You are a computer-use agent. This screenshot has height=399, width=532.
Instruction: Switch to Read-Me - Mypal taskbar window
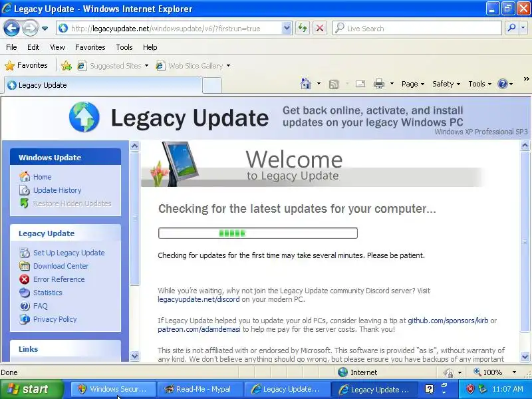coord(200,389)
